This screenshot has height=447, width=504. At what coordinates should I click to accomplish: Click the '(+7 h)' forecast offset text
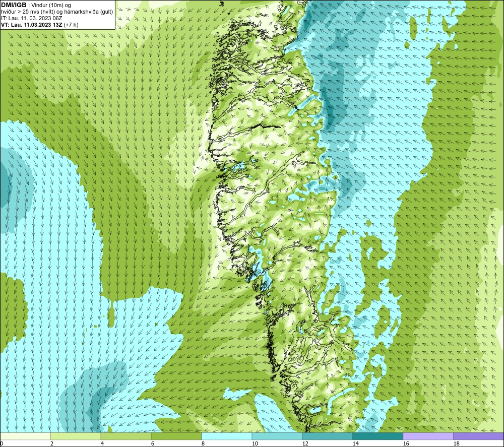pos(71,25)
